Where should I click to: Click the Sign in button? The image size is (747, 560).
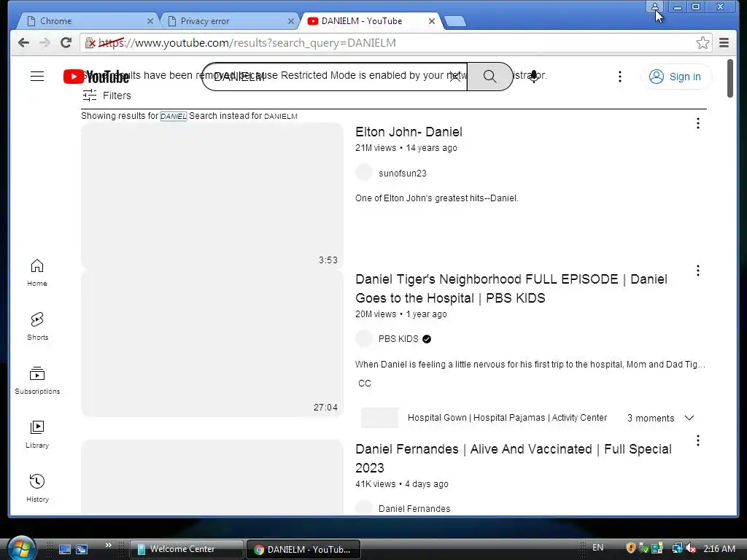coord(676,77)
